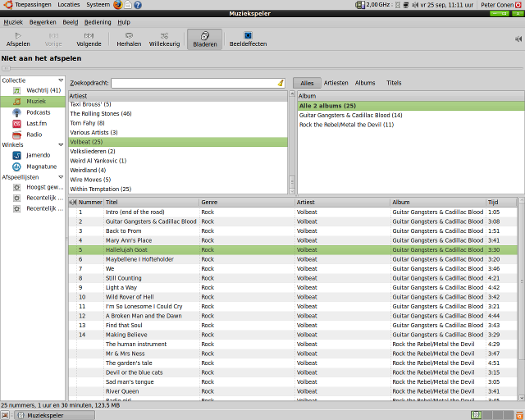This screenshot has height=420, width=525.
Task: Select Wachtrij (41) queue in sidebar
Action: tap(33, 90)
